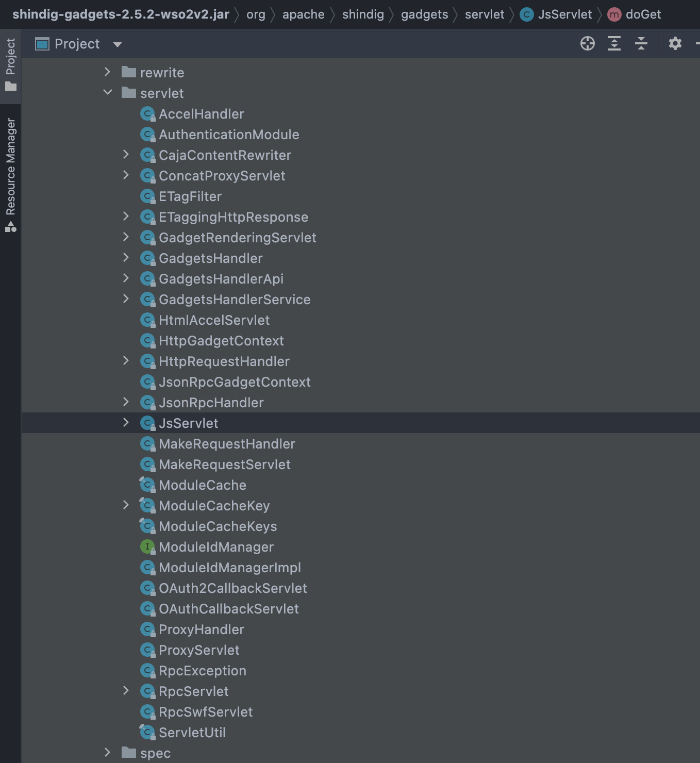Expand the rewrite folder
Screen dimensions: 700x763
107,72
